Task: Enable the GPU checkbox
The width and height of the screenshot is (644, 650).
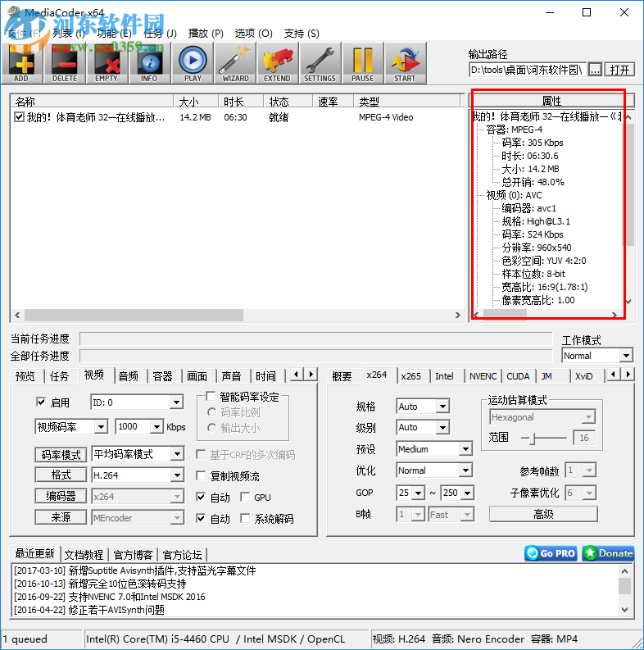Action: click(x=245, y=497)
